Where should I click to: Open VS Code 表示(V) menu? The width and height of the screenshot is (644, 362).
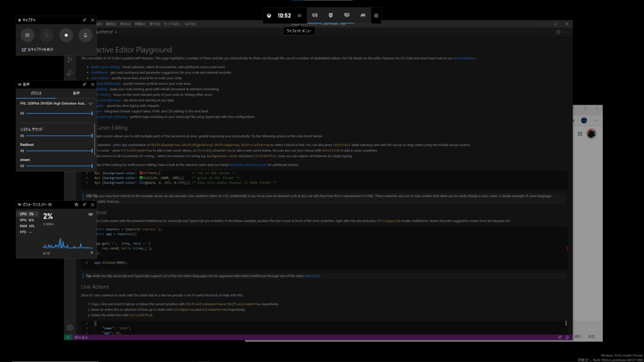(126, 24)
